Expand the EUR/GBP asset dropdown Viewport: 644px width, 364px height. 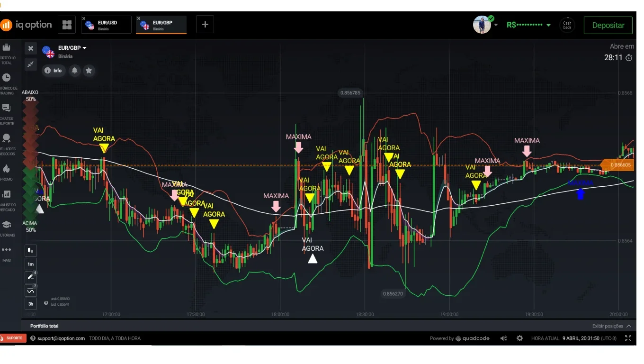pyautogui.click(x=84, y=48)
